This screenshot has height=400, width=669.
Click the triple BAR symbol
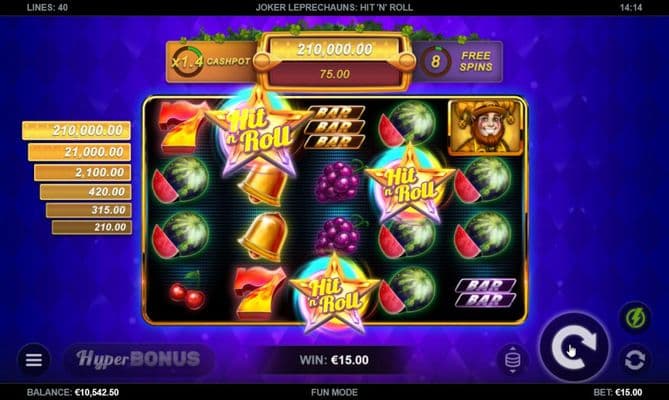334,127
